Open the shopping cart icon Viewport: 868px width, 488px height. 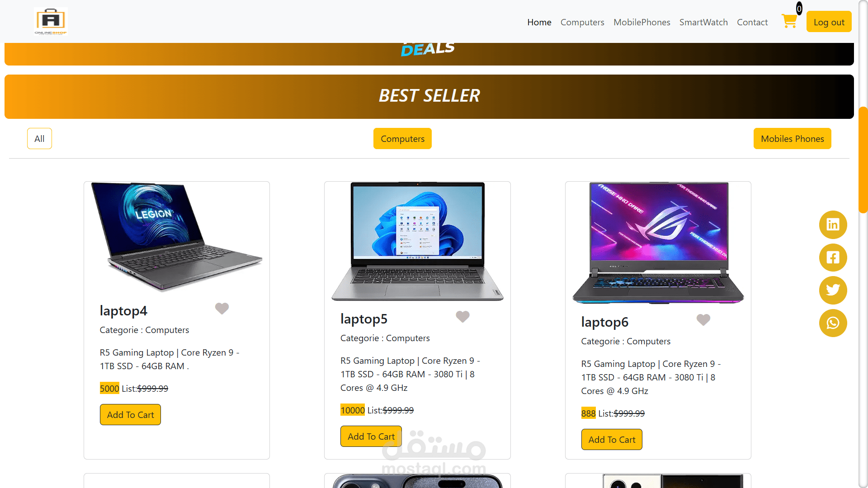[789, 21]
